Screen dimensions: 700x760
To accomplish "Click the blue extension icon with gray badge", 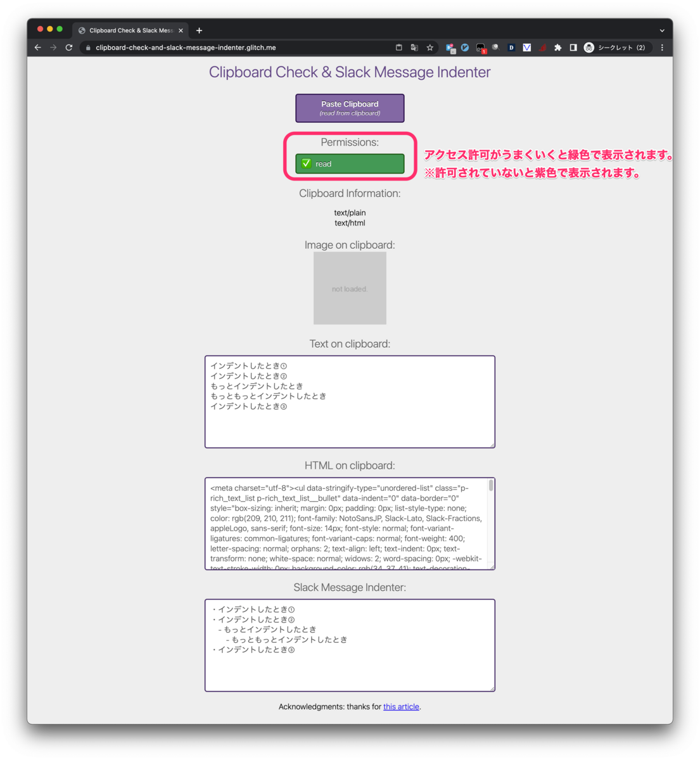I will point(450,48).
